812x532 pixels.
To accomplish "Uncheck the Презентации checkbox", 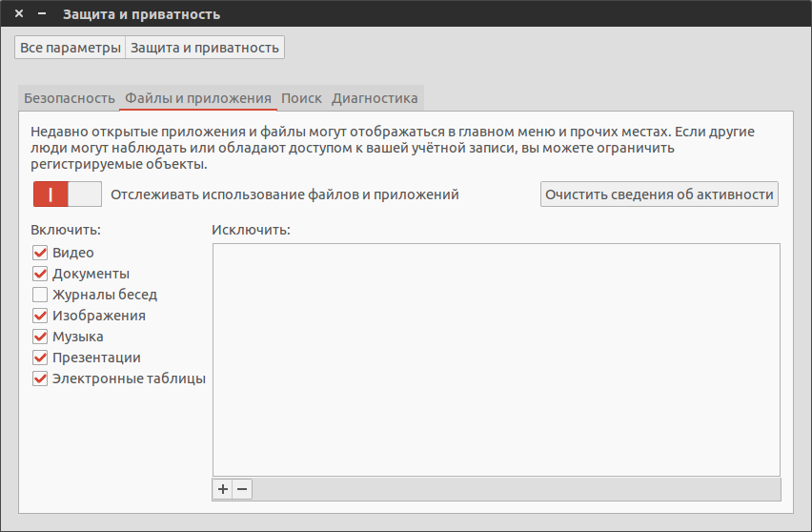I will (40, 358).
